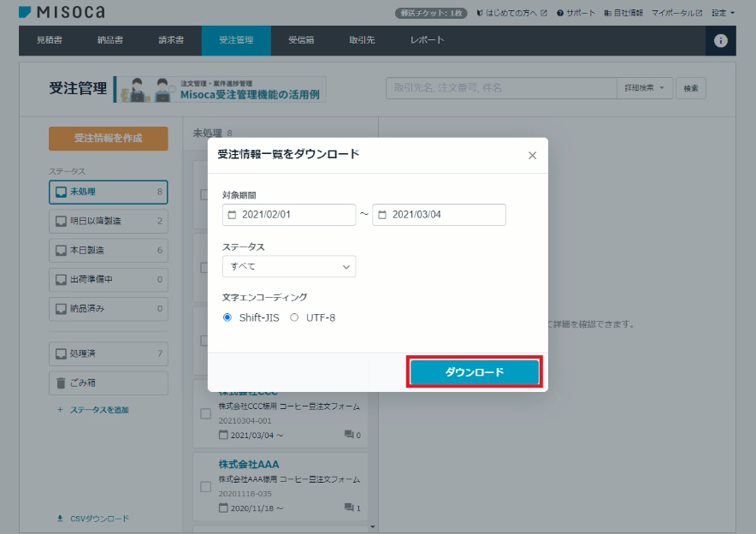Open the はじめての方へ link

point(511,13)
